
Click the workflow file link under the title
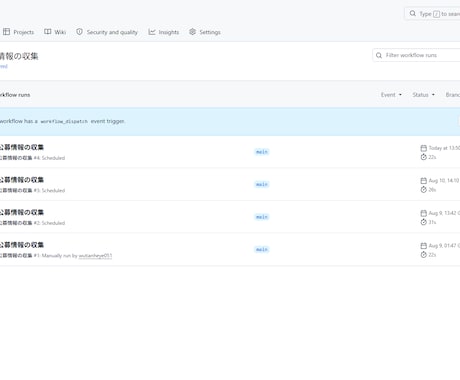pos(4,66)
